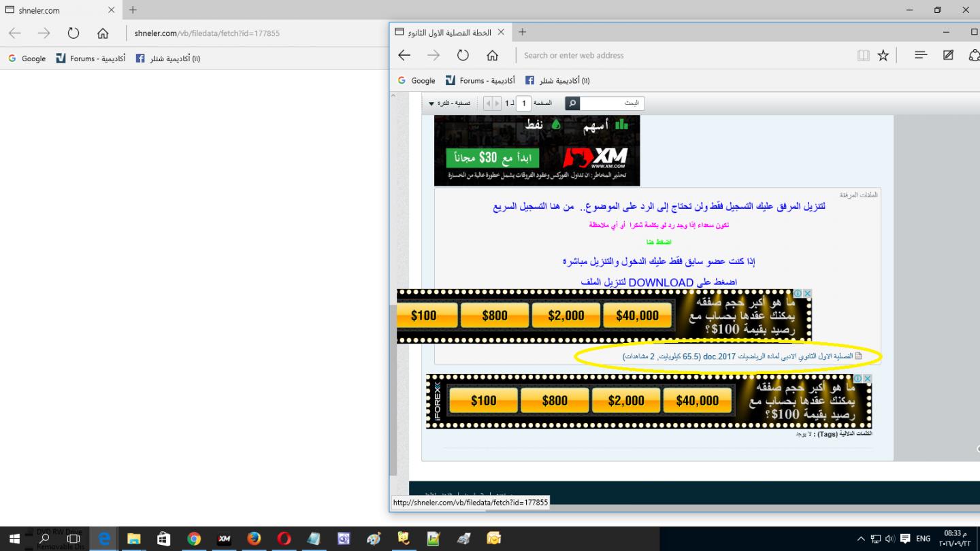Open the reading view book icon

coord(863,55)
